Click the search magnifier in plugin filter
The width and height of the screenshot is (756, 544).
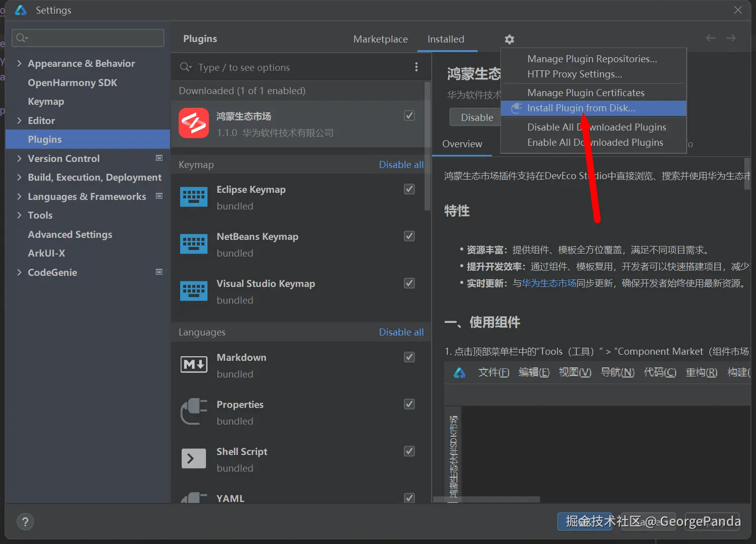(x=186, y=67)
